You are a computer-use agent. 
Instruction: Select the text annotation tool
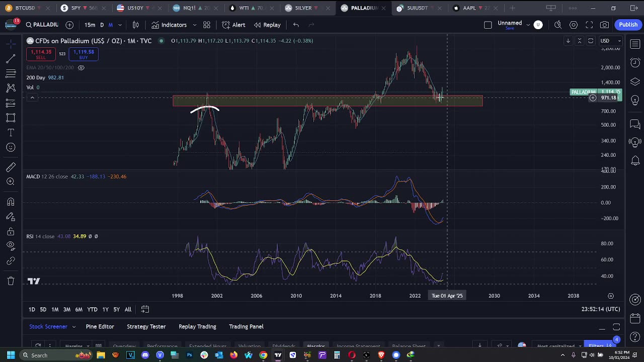(x=11, y=133)
